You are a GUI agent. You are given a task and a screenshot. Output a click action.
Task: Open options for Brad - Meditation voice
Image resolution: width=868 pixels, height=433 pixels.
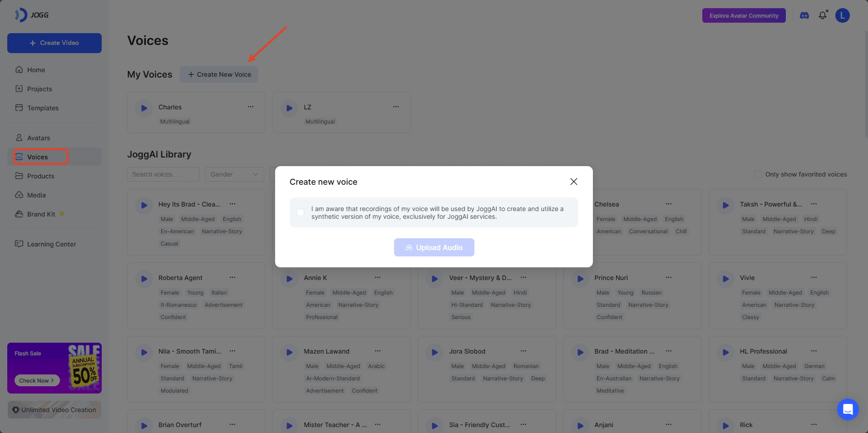tap(669, 351)
